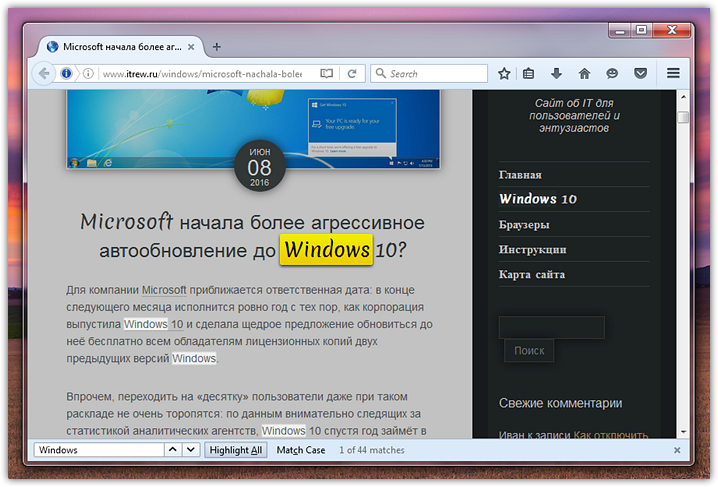Click the scrollbar down arrow
Image resolution: width=718 pixels, height=487 pixels.
coord(683,432)
